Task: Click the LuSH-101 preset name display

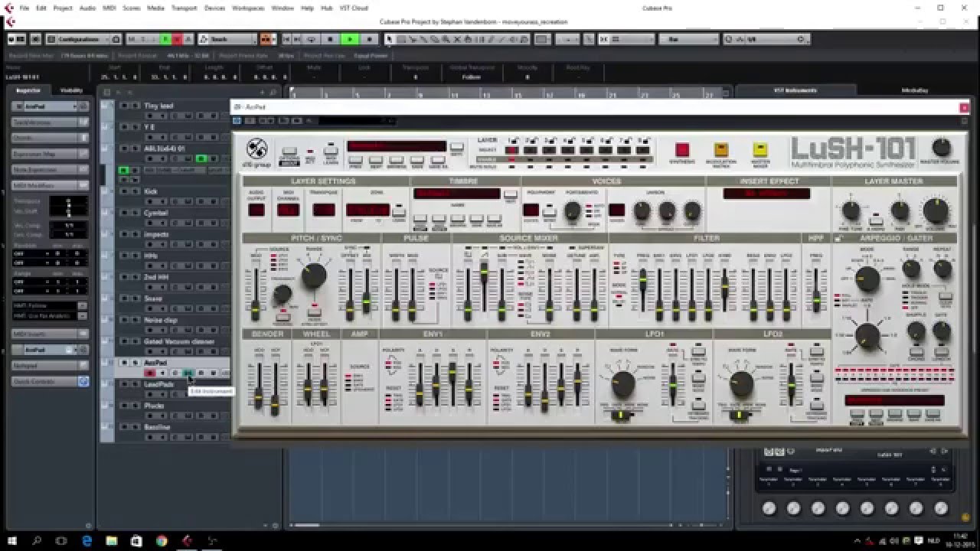Action: (396, 146)
